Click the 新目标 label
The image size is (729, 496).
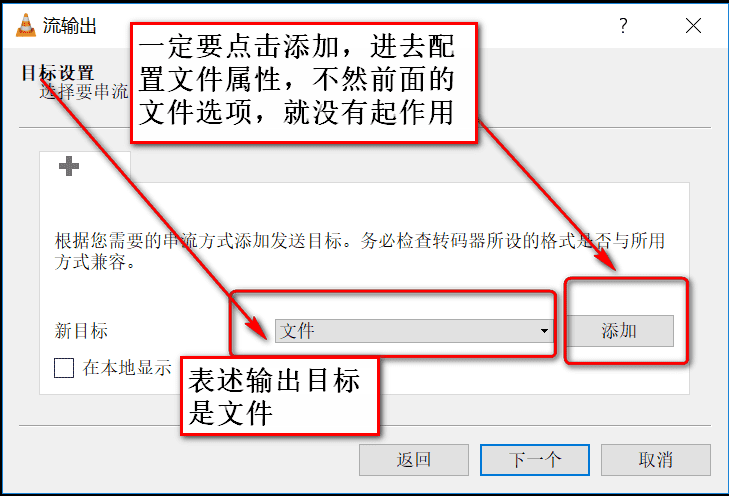(x=81, y=331)
